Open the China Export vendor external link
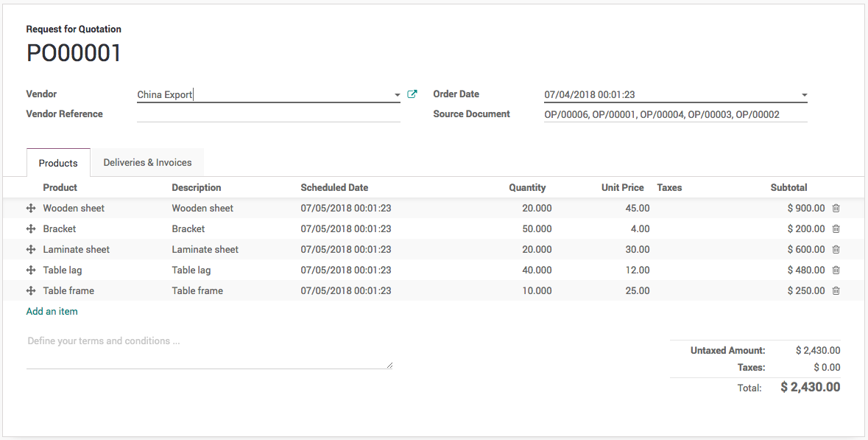Screen dimensions: 868x440 click(412, 94)
